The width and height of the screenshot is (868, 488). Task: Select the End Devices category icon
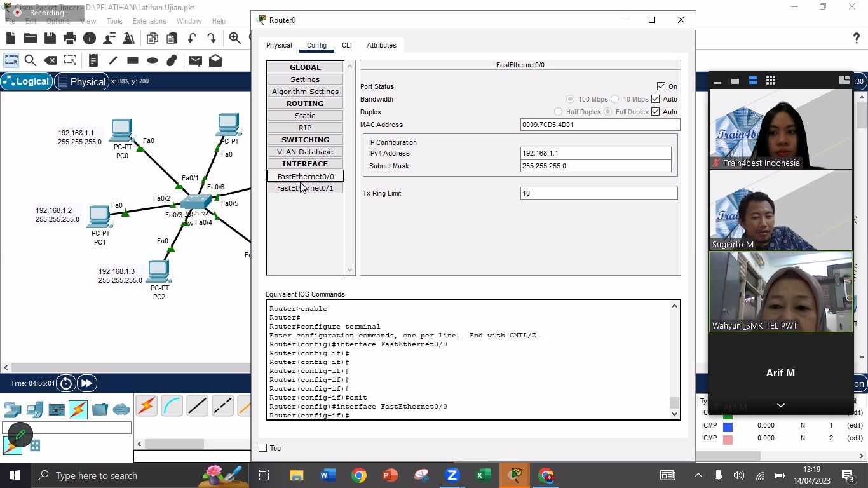click(x=35, y=410)
